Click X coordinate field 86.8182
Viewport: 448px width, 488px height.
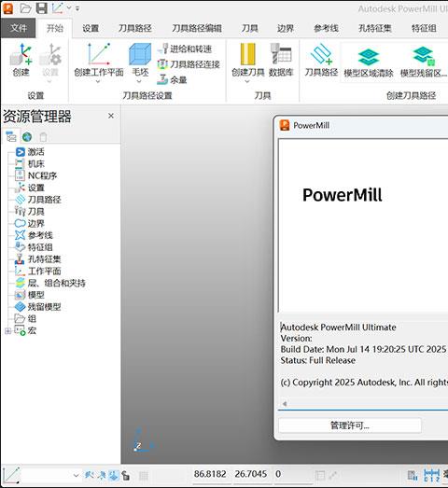point(210,474)
